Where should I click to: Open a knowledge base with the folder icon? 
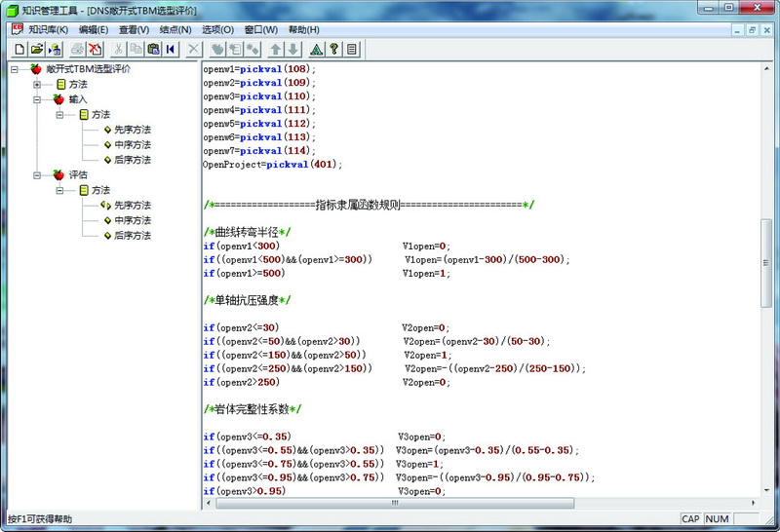click(37, 49)
